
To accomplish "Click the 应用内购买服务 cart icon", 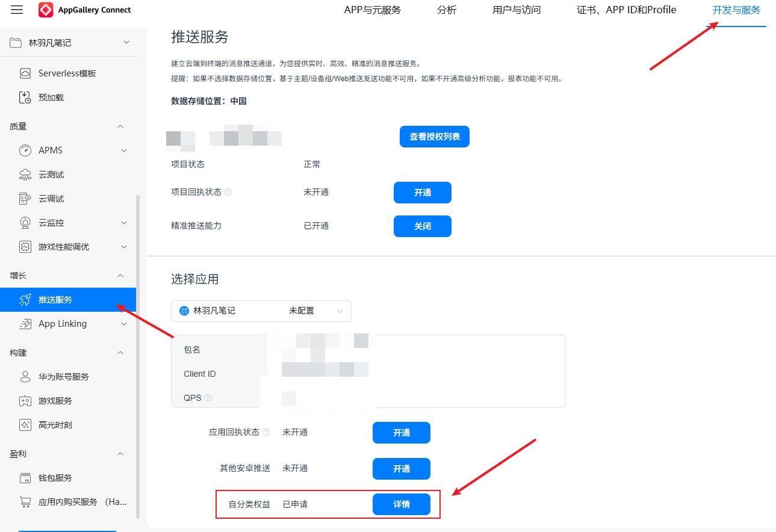I will [25, 502].
